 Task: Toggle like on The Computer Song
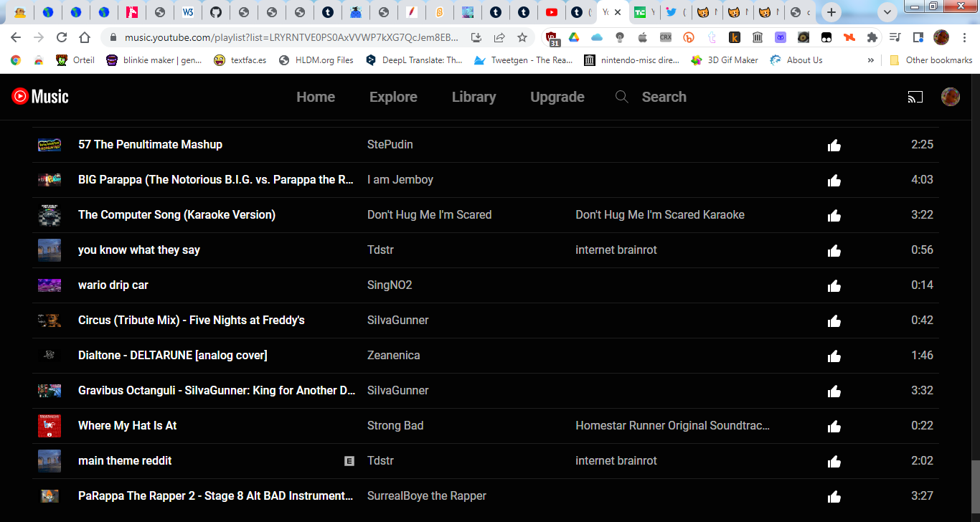click(834, 216)
